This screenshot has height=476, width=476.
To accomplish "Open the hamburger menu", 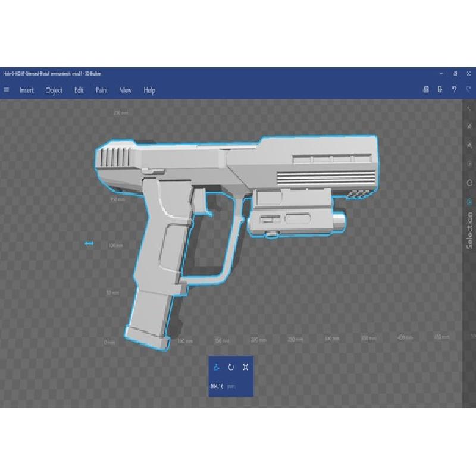I will click(x=6, y=90).
